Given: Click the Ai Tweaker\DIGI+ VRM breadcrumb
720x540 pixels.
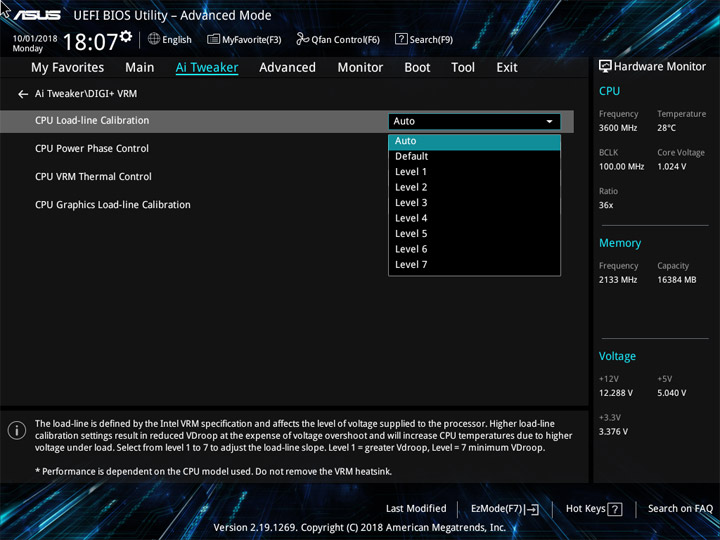Looking at the screenshot, I should 86,94.
